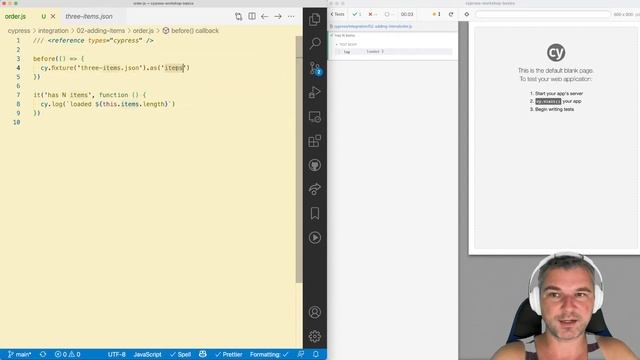This screenshot has height=360, width=640.
Task: Click the cypress breadcrumb segment
Action: pos(19,31)
